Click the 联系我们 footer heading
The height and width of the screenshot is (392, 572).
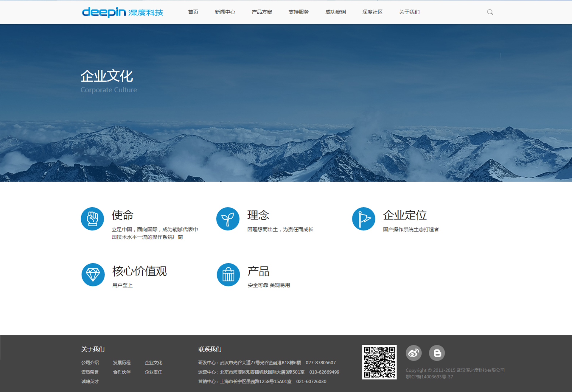210,349
